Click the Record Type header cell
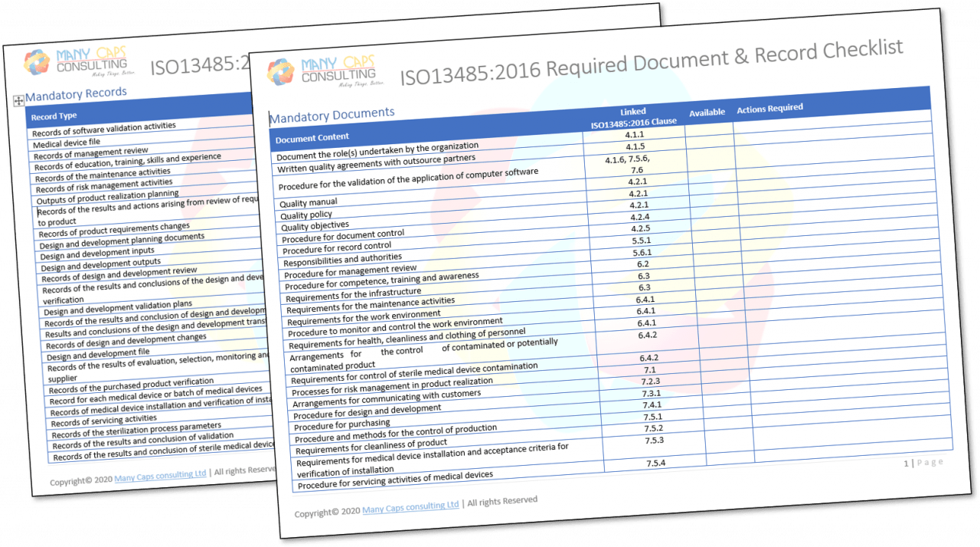Screen dimensions: 980x547 (53, 115)
